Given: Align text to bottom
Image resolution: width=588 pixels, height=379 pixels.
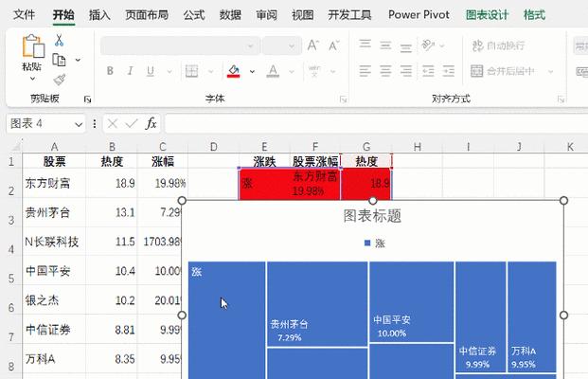Looking at the screenshot, I should (406, 46).
